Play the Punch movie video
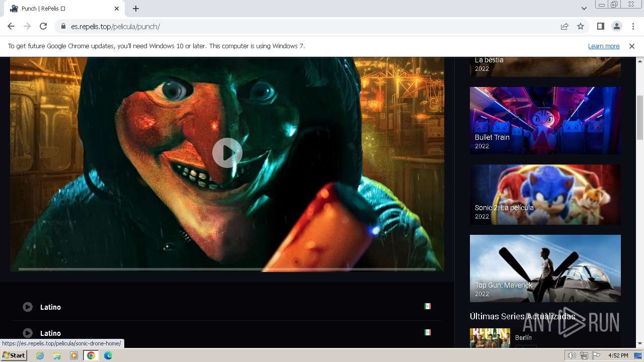 (x=227, y=153)
